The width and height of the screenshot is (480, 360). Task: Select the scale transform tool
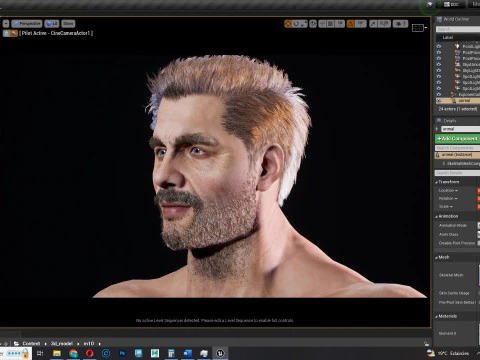(x=303, y=24)
